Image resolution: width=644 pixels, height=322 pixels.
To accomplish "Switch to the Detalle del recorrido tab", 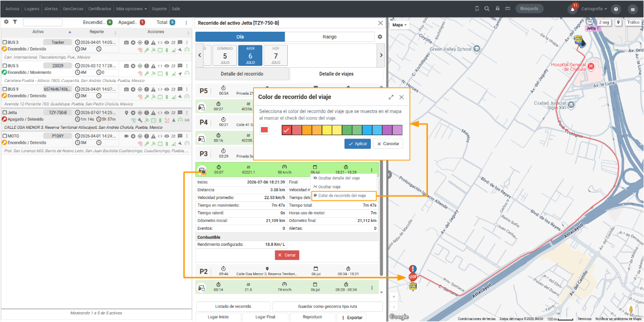I will (x=242, y=74).
